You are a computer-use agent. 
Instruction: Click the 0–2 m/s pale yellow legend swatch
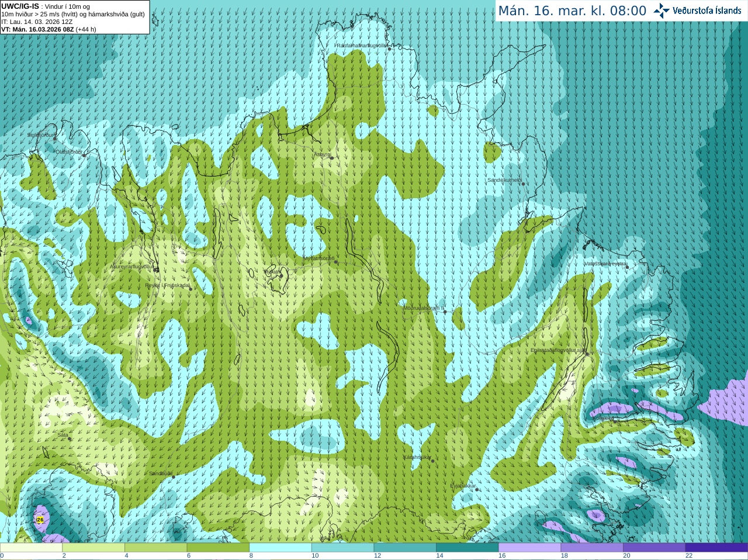[31, 548]
